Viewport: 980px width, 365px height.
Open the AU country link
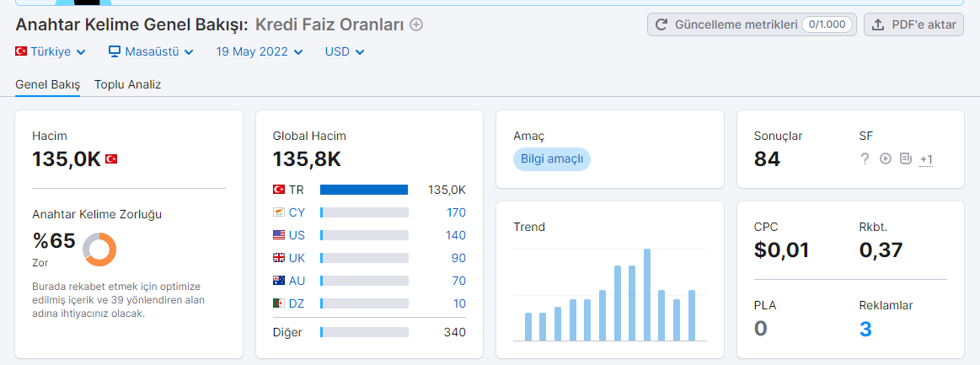[x=297, y=281]
